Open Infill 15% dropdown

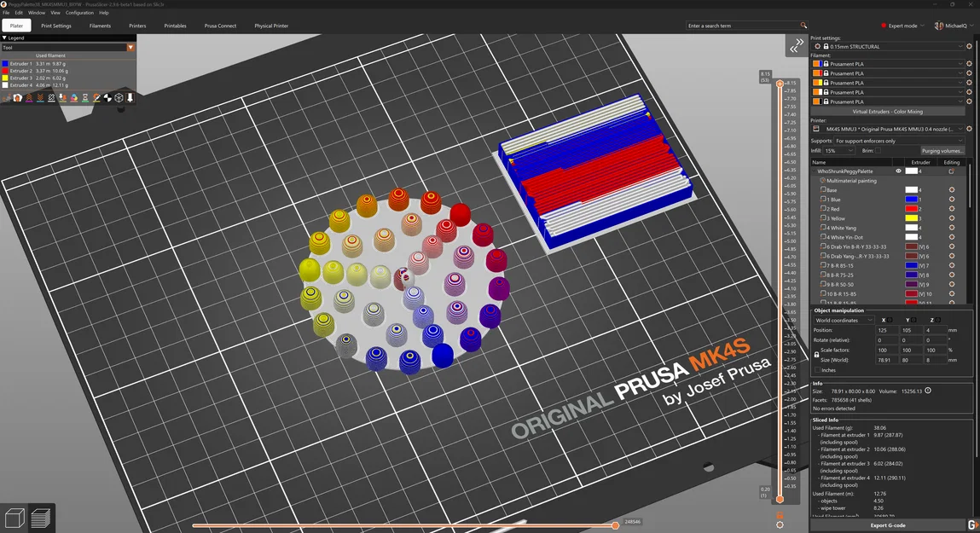pos(838,151)
